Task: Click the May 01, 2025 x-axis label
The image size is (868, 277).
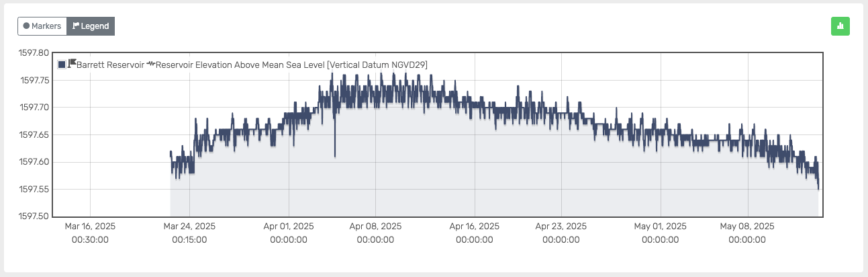Action: [660, 227]
